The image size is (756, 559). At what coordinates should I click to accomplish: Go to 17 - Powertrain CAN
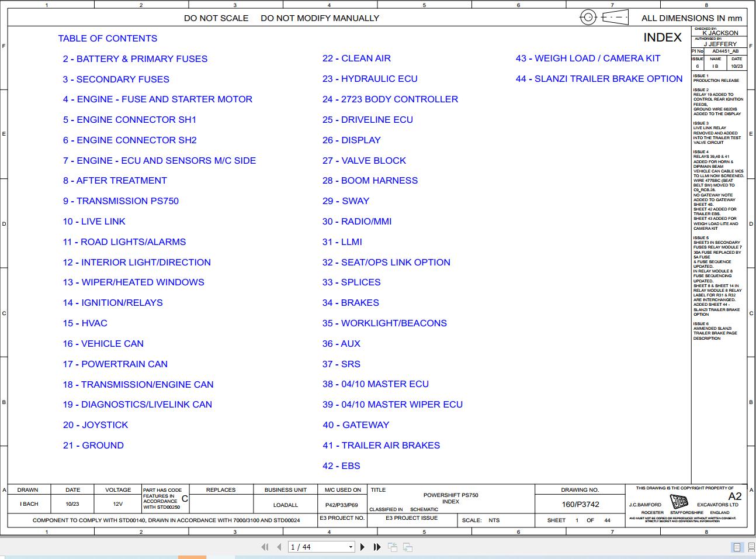click(115, 364)
